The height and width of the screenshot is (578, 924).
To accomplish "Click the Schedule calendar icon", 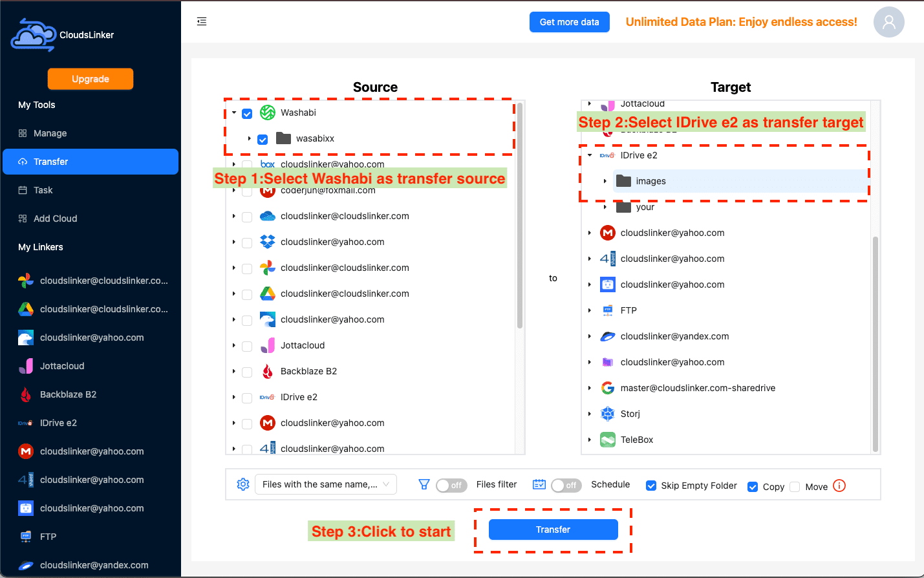I will (539, 484).
